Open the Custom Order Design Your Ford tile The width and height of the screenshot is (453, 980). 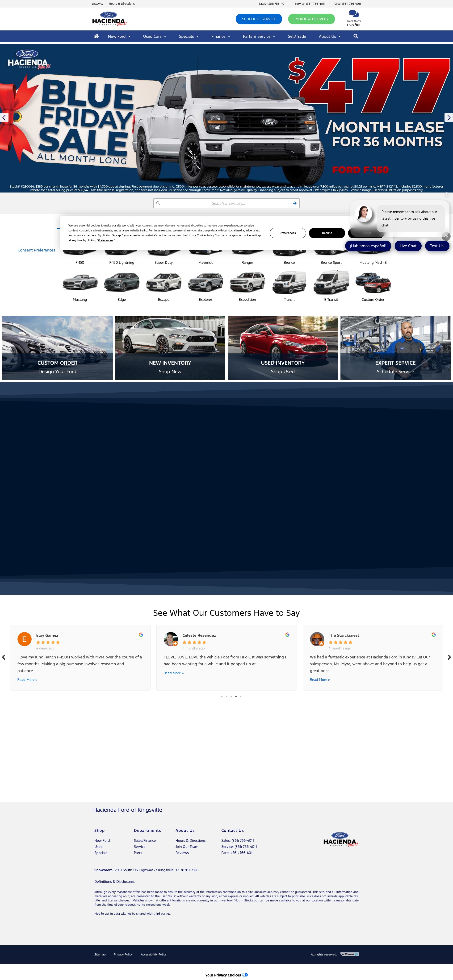[x=57, y=348]
